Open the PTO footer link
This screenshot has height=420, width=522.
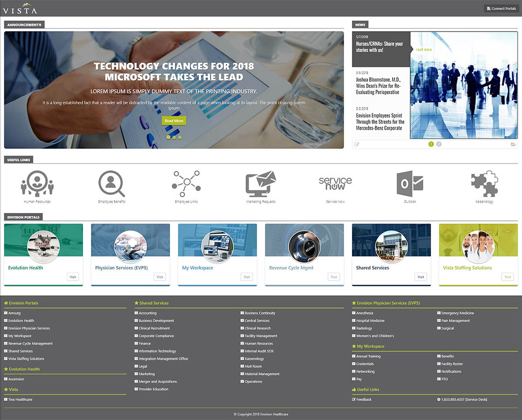tap(445, 379)
